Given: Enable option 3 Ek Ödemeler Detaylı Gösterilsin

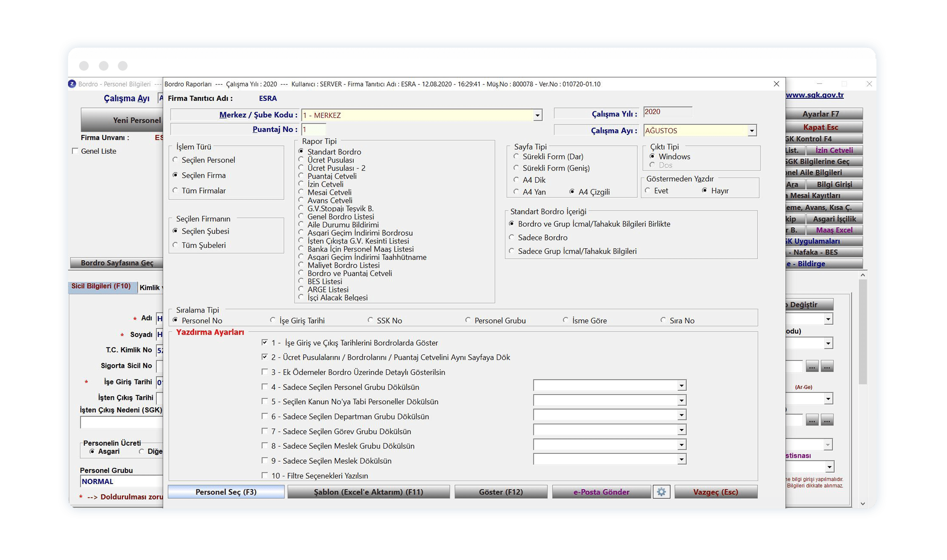Looking at the screenshot, I should [x=264, y=372].
